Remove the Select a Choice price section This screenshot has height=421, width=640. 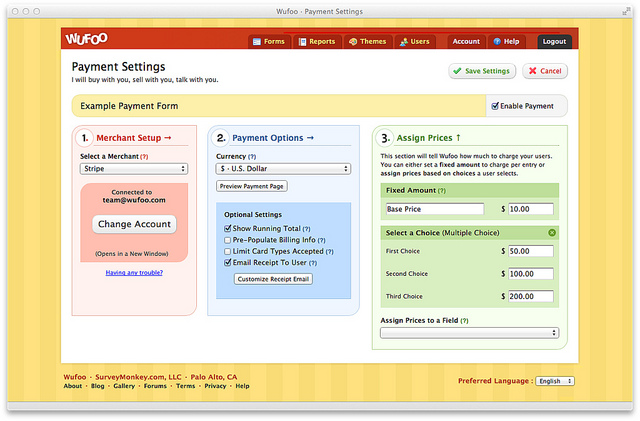pos(552,233)
